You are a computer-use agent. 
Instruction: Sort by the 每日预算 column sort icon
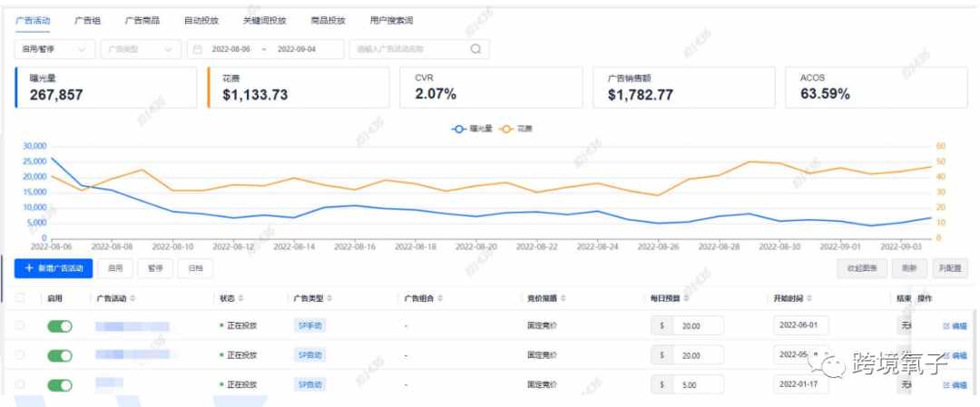(x=686, y=298)
